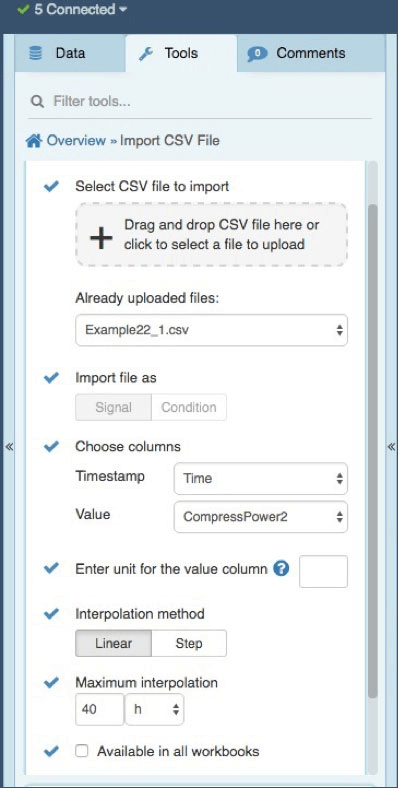Click the help question mark icon

point(281,569)
